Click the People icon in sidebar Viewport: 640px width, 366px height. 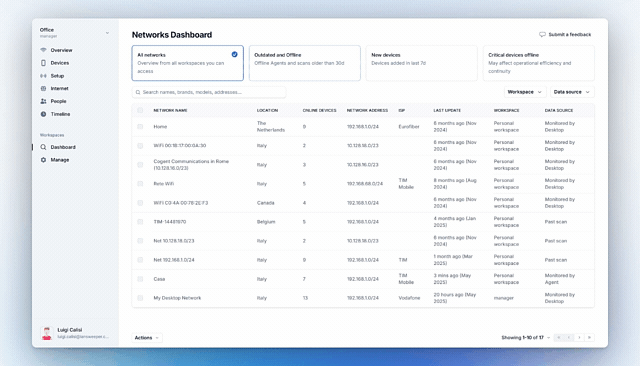[x=43, y=101]
